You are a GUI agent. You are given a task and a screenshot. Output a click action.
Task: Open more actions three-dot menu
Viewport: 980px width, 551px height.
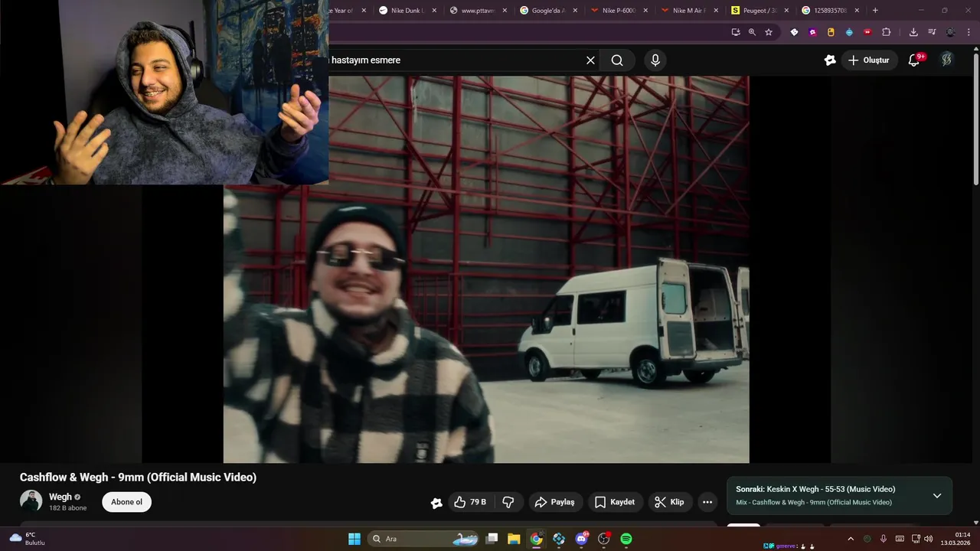point(707,502)
